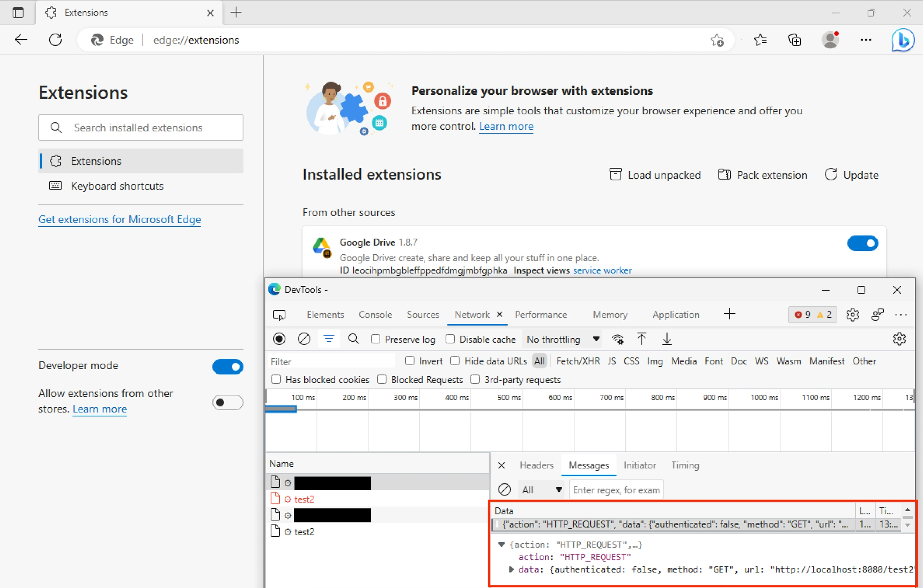Toggle Developer mode off
Viewport: 923px width, 588px height.
point(228,367)
